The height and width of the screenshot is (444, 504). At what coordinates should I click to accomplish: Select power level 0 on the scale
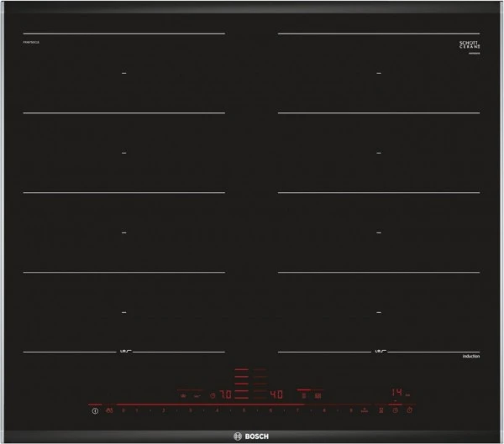tap(123, 410)
